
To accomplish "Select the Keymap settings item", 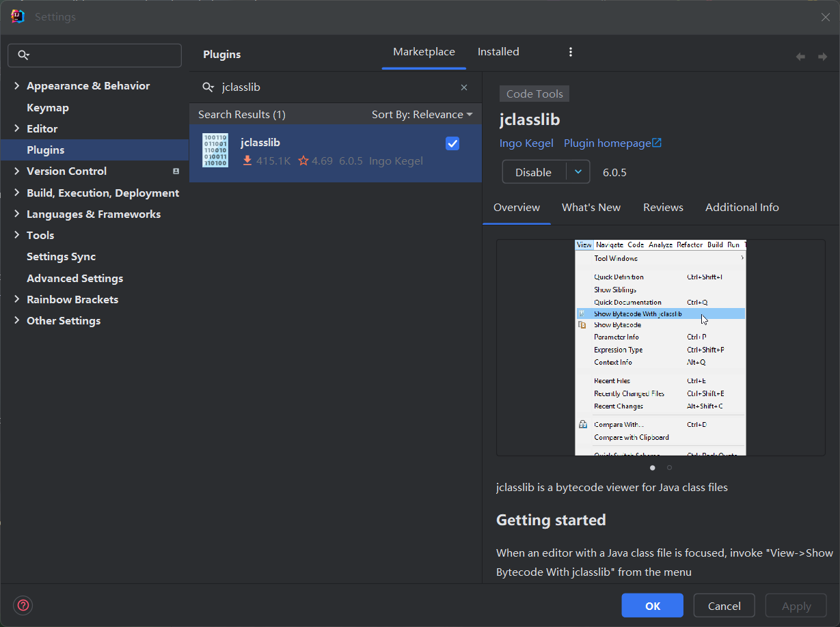I will 48,107.
